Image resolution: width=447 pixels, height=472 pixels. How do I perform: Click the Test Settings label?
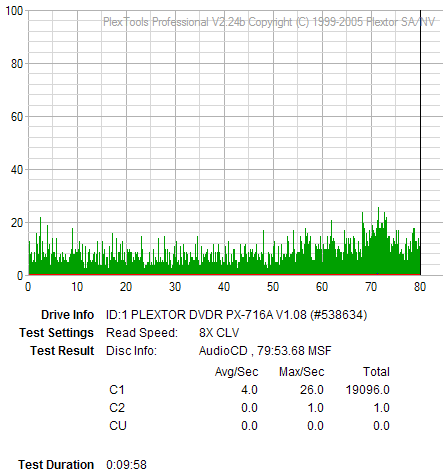tap(56, 333)
